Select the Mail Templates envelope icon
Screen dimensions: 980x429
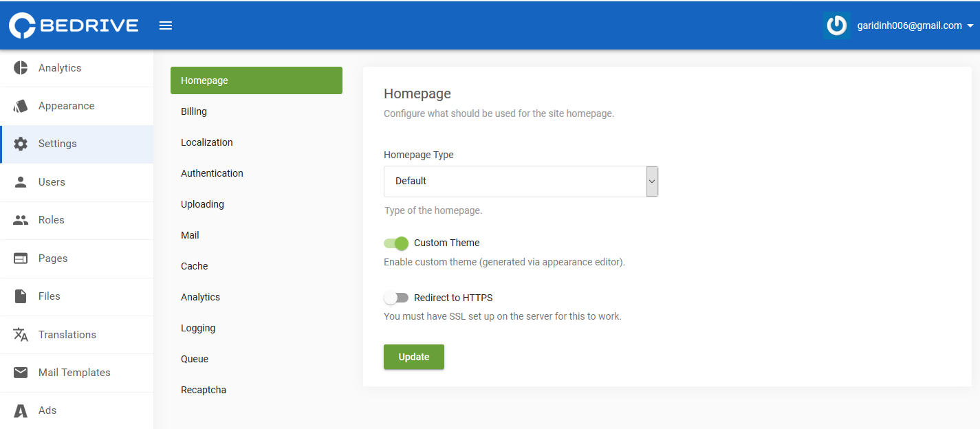pyautogui.click(x=20, y=372)
